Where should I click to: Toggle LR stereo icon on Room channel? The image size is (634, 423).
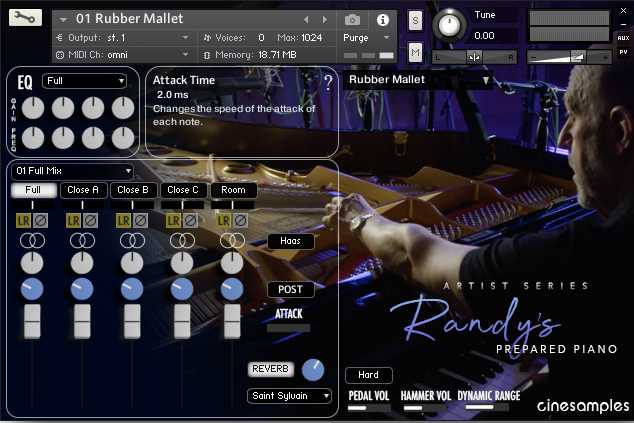tap(224, 221)
